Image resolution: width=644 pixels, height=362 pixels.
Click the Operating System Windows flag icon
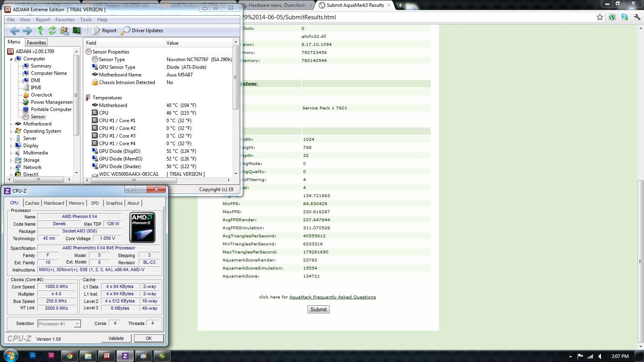(18, 131)
